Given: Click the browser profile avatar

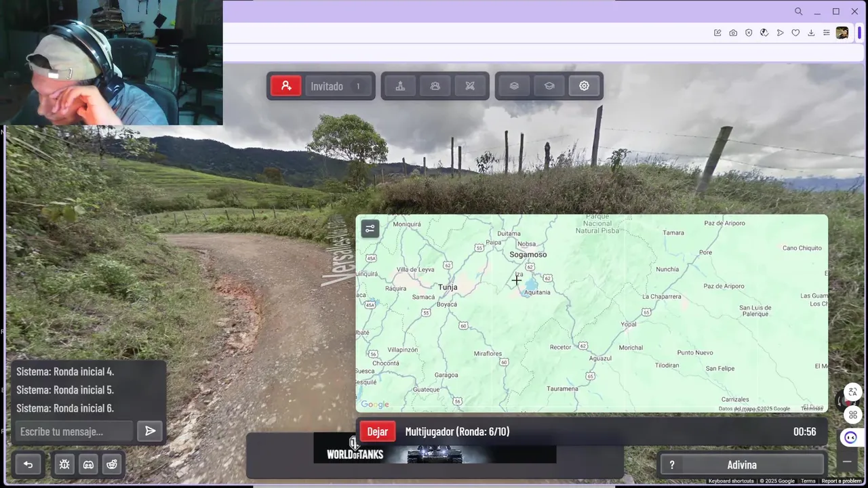Looking at the screenshot, I should 842,33.
